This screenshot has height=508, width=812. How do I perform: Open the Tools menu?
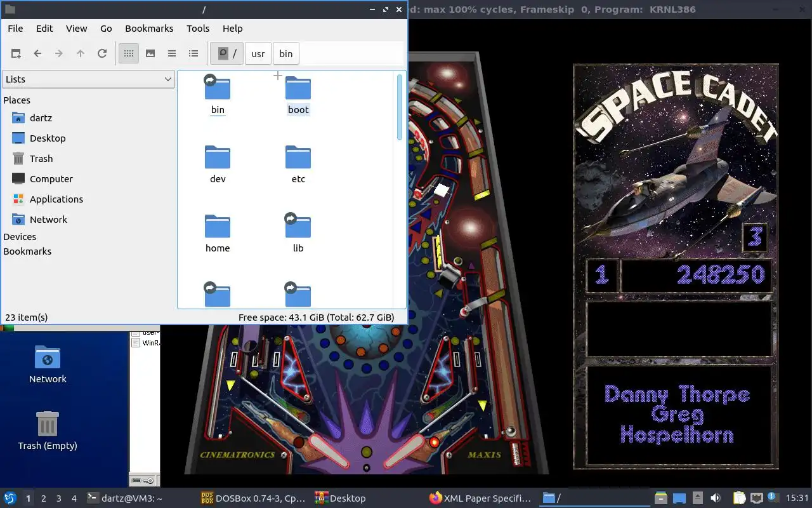(198, 29)
